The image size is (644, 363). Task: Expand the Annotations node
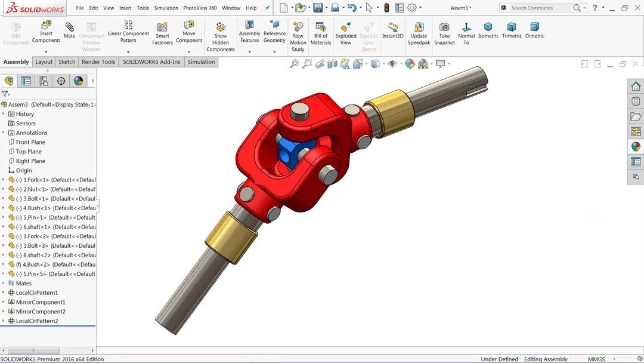4,133
